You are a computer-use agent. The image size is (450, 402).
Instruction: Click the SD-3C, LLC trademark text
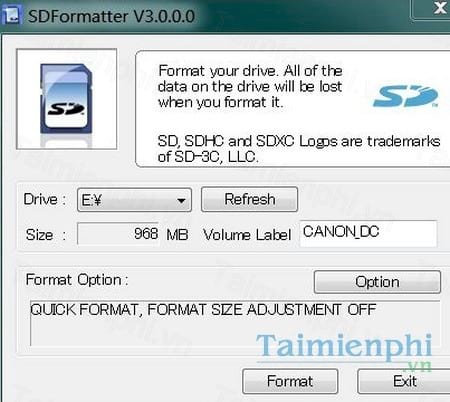[x=299, y=149]
